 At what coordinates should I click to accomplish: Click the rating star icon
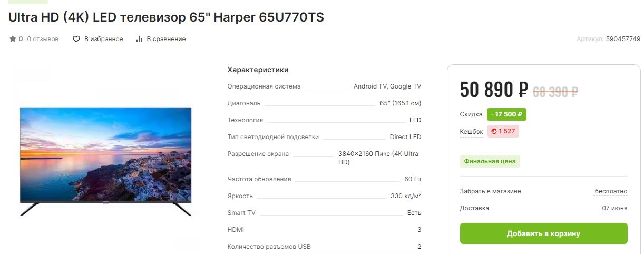pos(13,39)
